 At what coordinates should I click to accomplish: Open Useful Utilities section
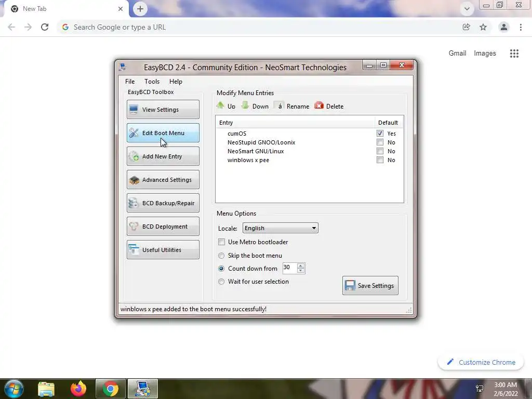[x=163, y=250]
